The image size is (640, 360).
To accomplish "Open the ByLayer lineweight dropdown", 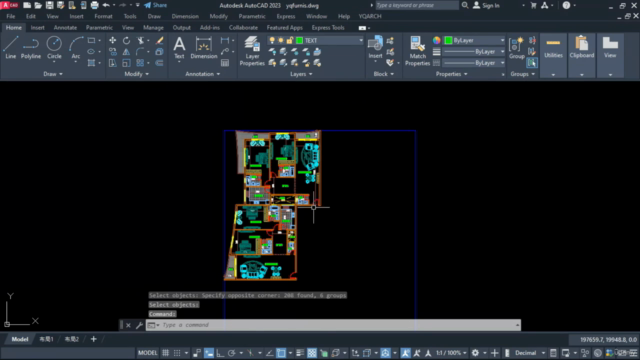I will click(502, 52).
